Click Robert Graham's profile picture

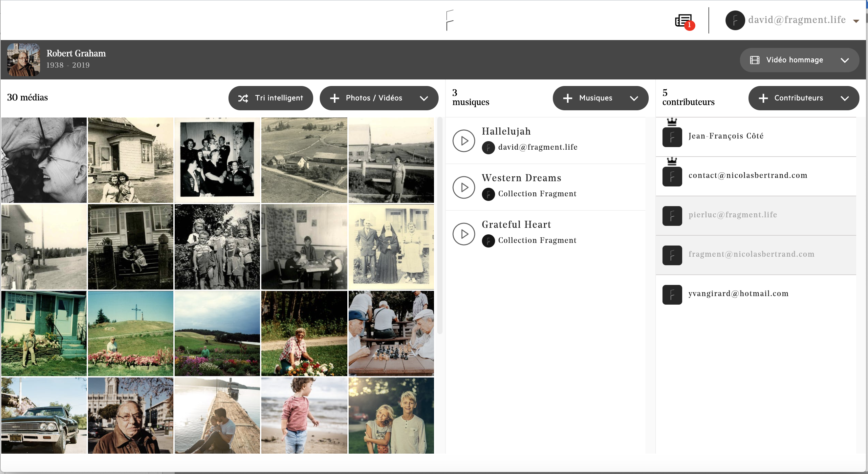tap(24, 60)
